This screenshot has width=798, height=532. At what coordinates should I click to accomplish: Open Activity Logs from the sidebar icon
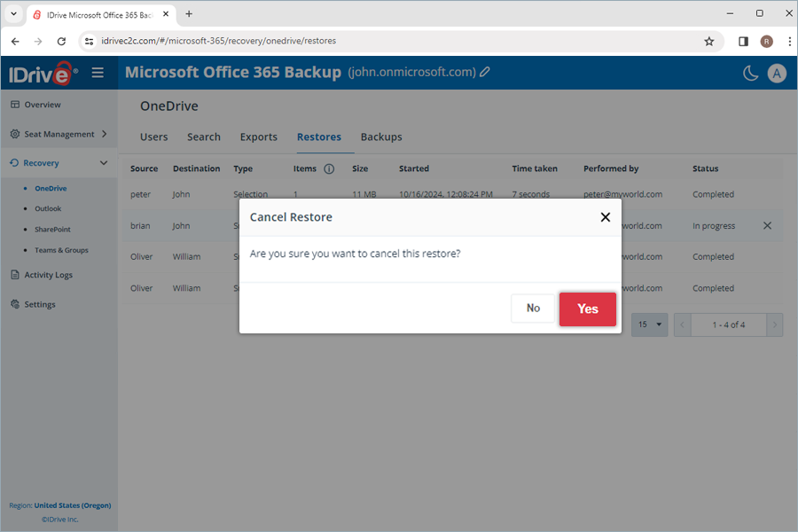tap(15, 275)
